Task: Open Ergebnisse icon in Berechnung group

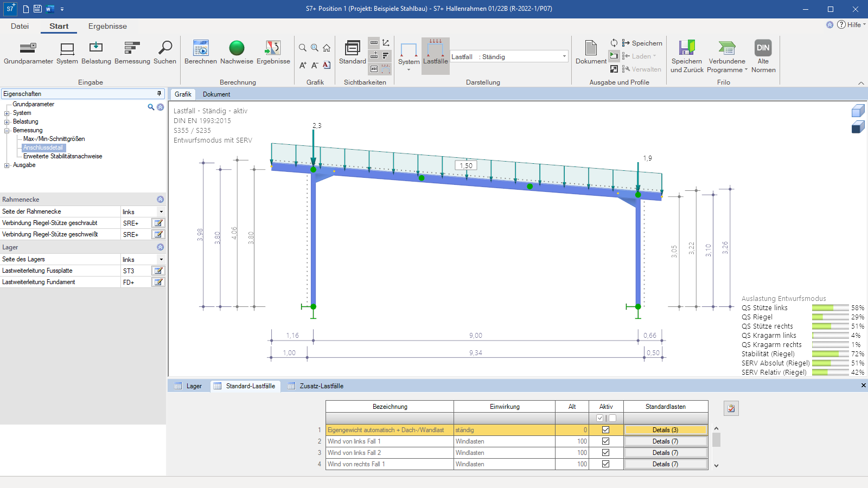Action: [x=273, y=53]
